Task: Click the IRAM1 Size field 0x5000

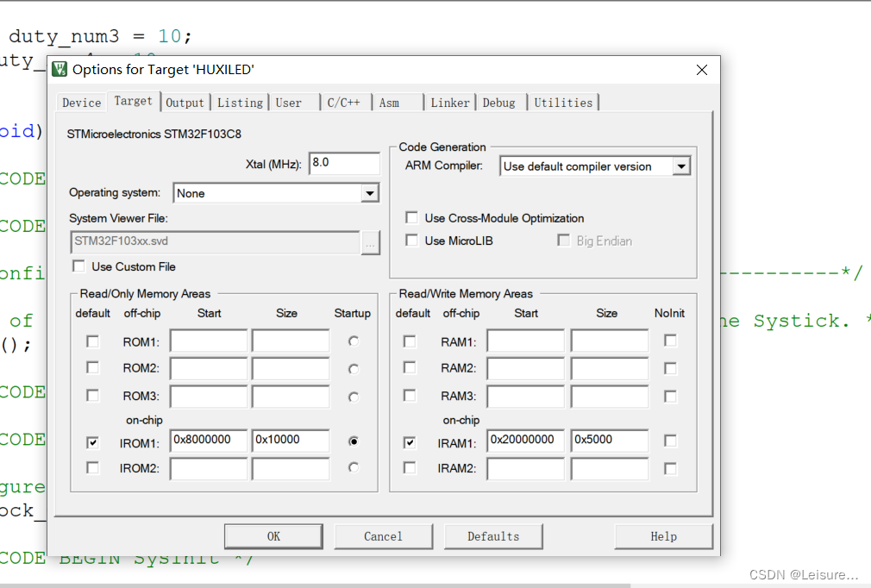Action: click(610, 441)
